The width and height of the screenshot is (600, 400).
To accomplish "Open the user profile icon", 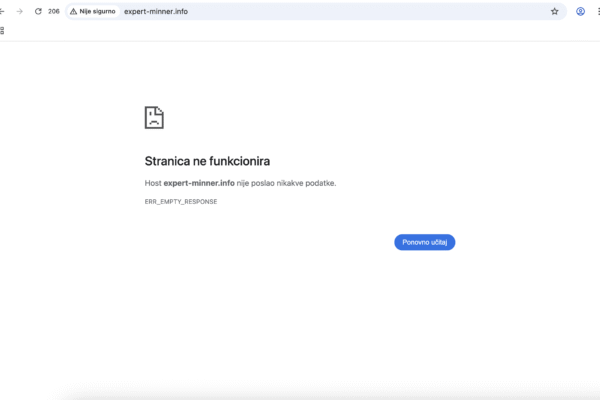I will point(580,11).
